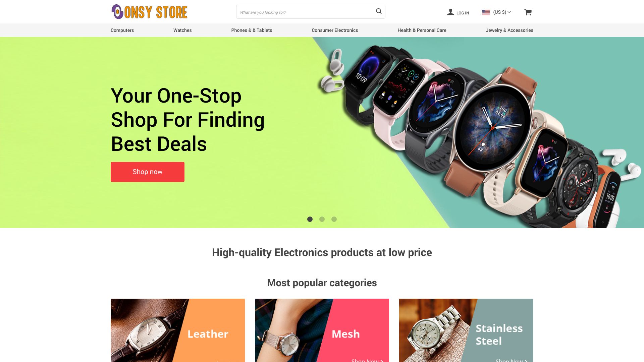Switch to the third carousel slide dot
Viewport: 644px width, 362px height.
tap(334, 219)
